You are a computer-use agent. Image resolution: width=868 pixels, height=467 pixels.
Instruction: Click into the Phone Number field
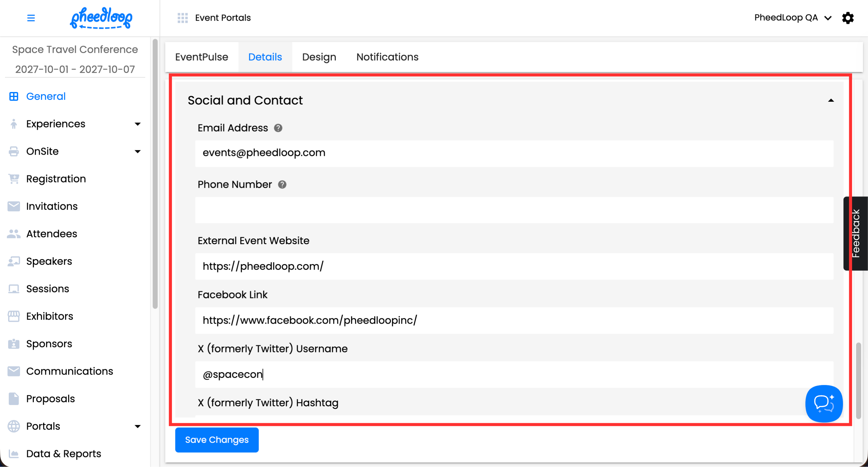coord(514,210)
